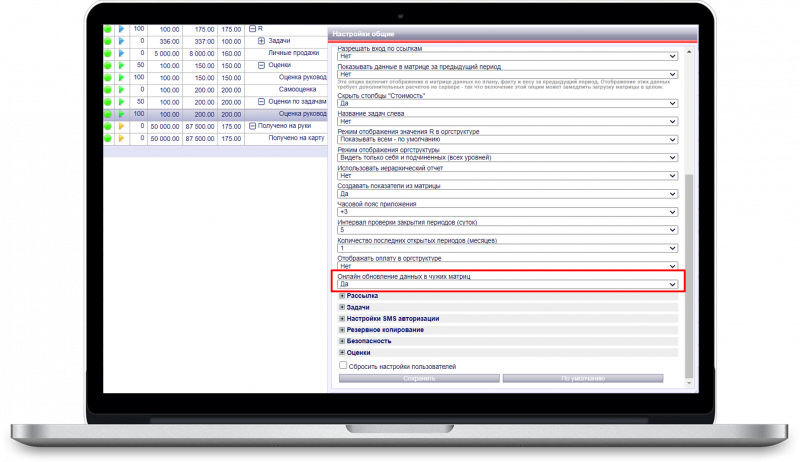Click the 160.00 cell in Личные продажи row

tap(231, 54)
